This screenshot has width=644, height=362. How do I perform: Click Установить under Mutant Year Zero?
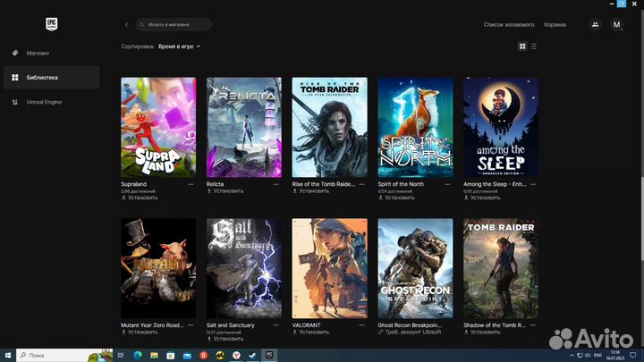[140, 332]
